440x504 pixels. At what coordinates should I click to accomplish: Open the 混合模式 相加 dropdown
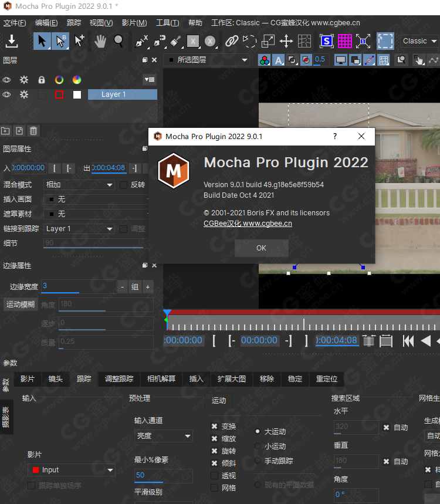coord(79,185)
